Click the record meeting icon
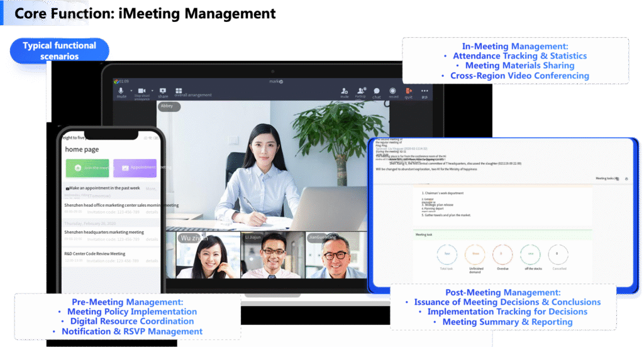 393,91
